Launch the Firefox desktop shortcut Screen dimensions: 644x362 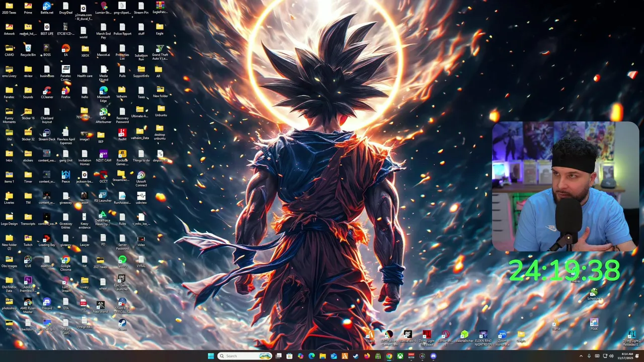click(65, 93)
